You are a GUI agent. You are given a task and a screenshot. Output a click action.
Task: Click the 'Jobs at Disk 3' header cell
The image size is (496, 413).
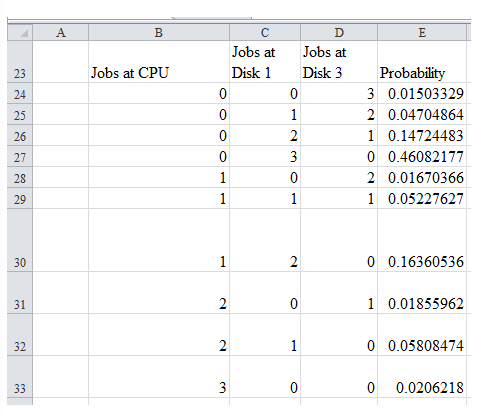pyautogui.click(x=339, y=62)
